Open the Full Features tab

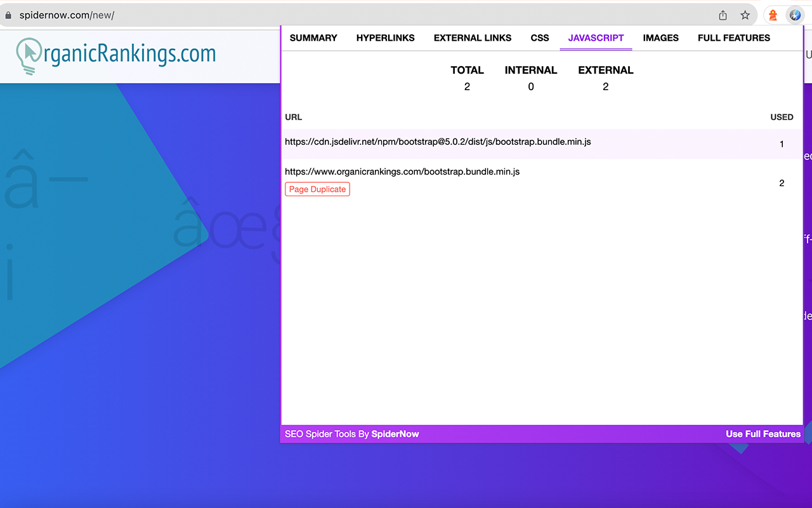click(734, 38)
